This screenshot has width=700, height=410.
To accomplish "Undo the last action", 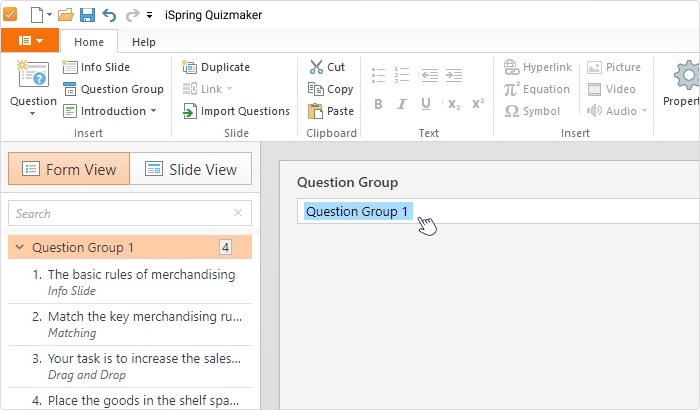I will coord(109,15).
